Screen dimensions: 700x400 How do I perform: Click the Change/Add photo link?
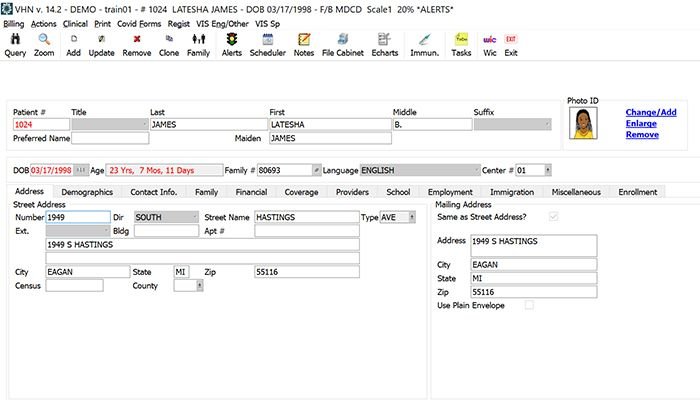(x=651, y=113)
